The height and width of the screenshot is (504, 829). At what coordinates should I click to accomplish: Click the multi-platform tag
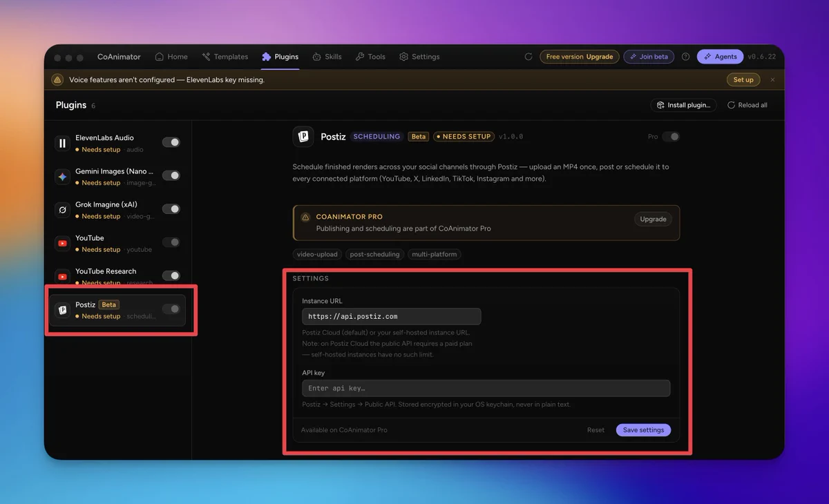[434, 254]
